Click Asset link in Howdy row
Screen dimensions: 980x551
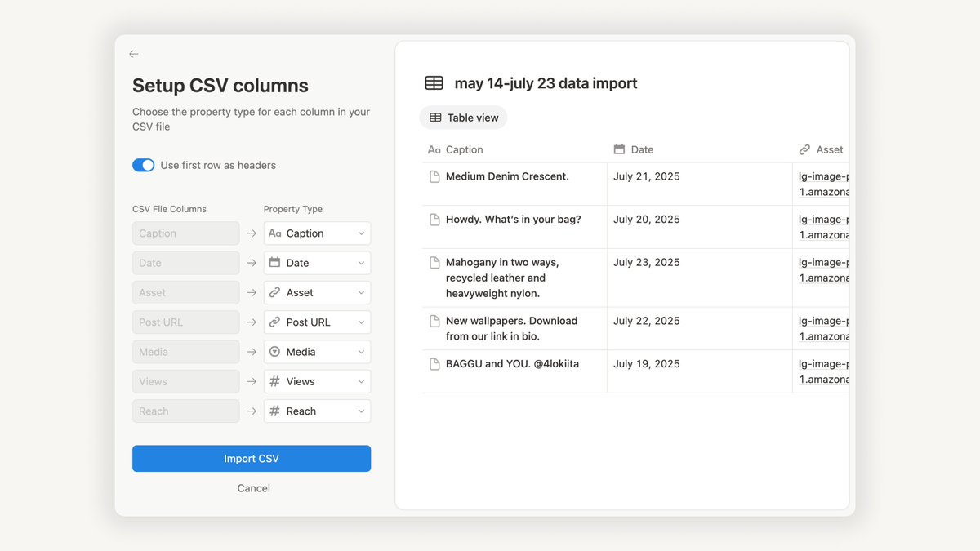coord(824,227)
